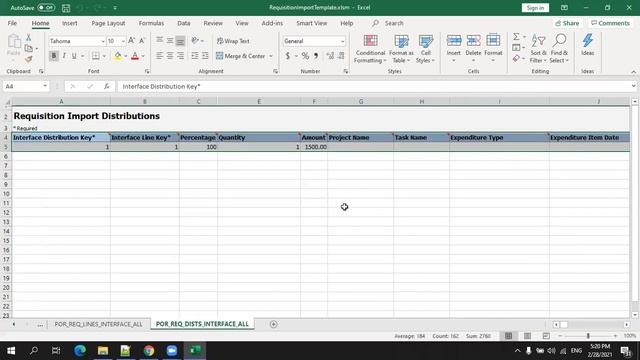Click the Name Box showing A4
Screen dimensions: 640x360
26,87
